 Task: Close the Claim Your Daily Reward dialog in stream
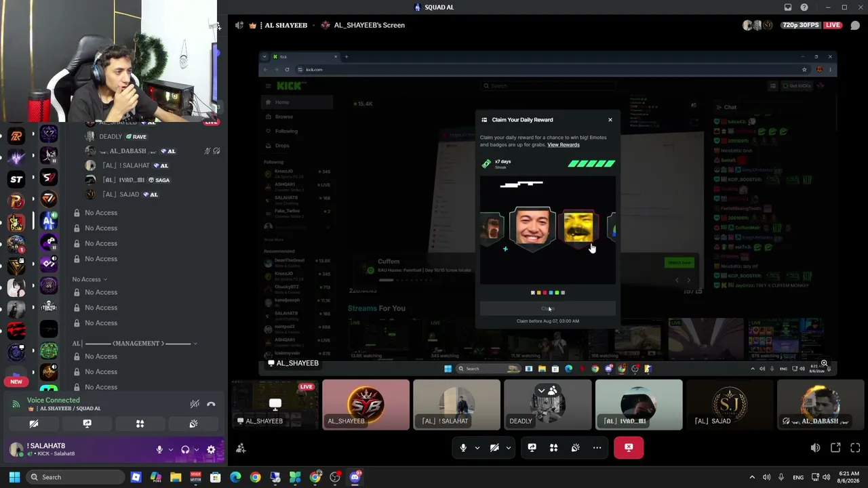pyautogui.click(x=610, y=120)
